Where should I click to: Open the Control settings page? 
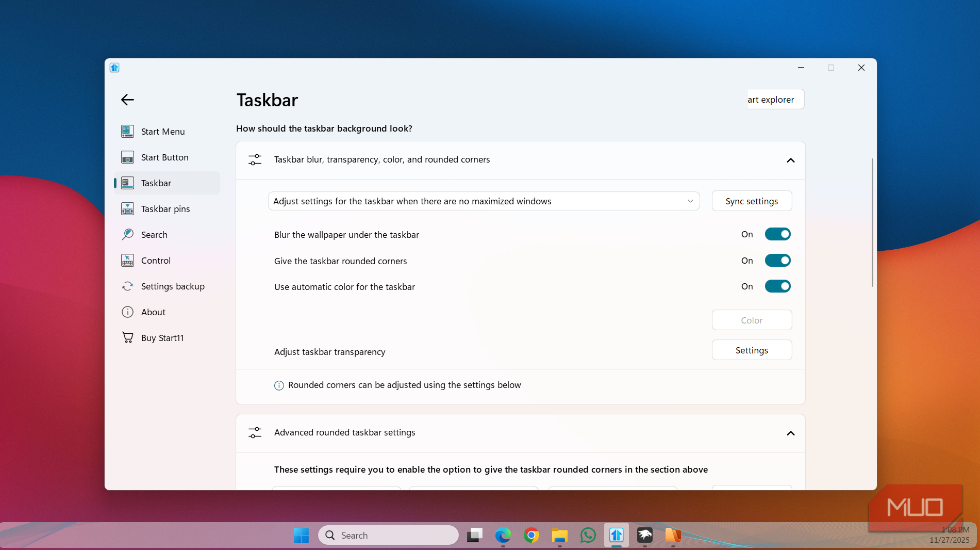(x=167, y=261)
